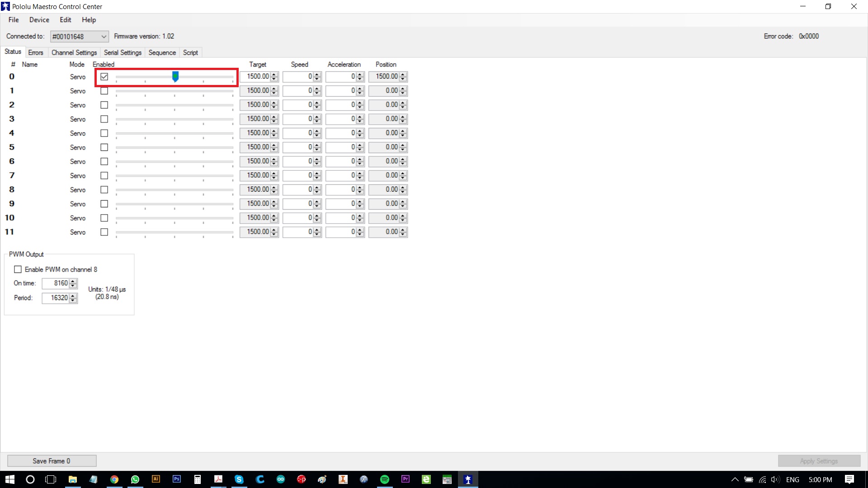Switch to the Script tab

tap(190, 52)
